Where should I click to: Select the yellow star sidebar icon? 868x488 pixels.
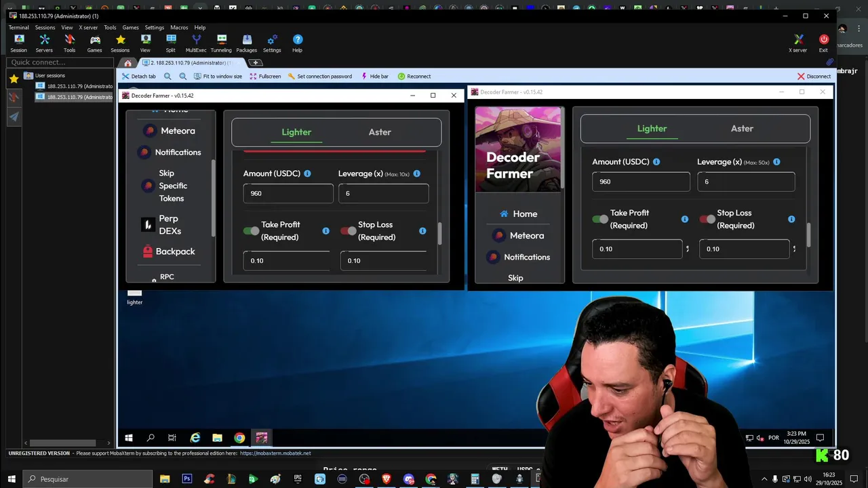(x=14, y=79)
